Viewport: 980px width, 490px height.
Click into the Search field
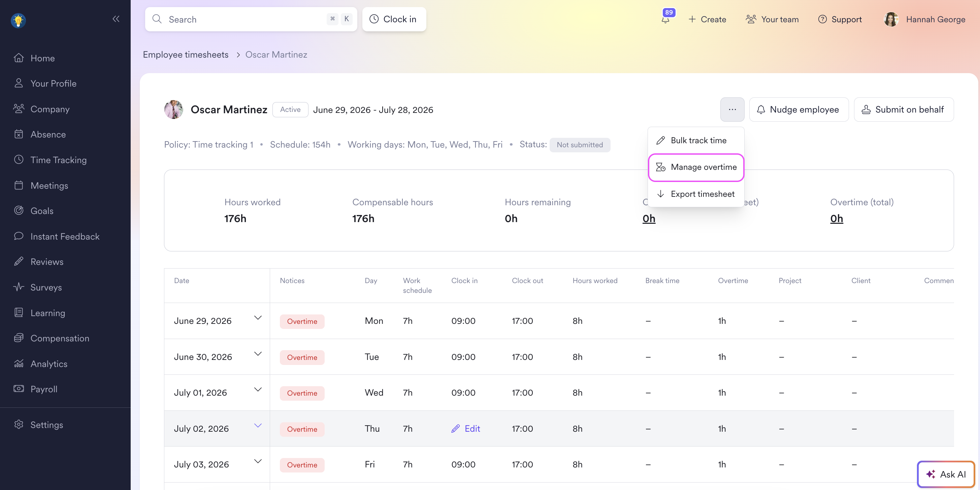pyautogui.click(x=251, y=19)
